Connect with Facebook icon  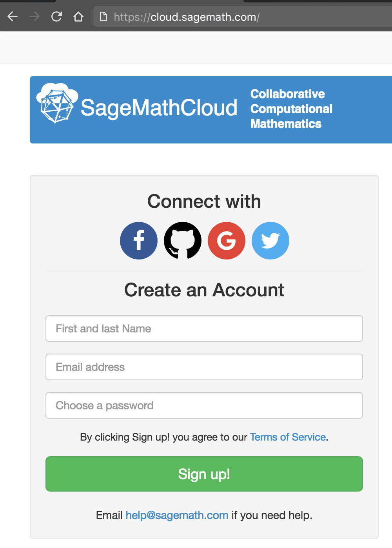[139, 241]
